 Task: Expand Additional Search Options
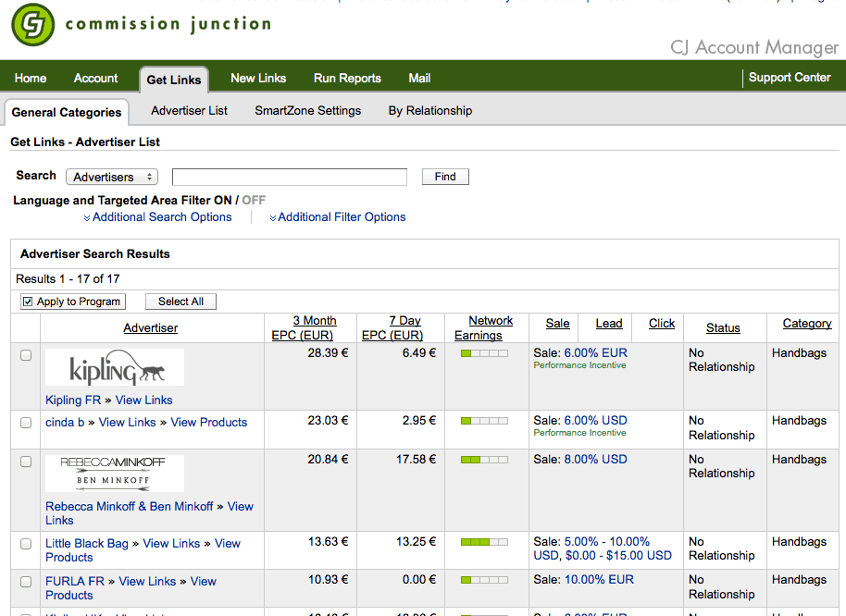pyautogui.click(x=157, y=217)
